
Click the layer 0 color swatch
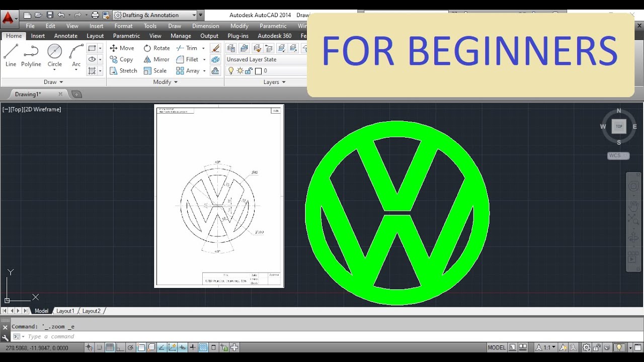tap(258, 71)
